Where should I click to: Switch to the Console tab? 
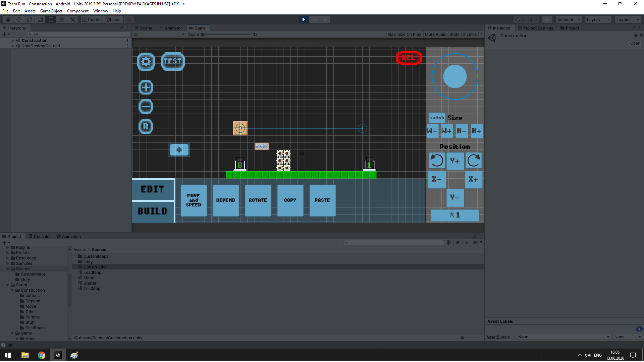point(39,237)
